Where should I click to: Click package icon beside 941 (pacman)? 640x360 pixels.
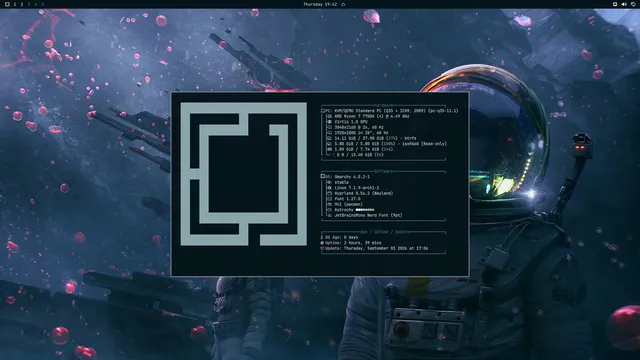329,204
